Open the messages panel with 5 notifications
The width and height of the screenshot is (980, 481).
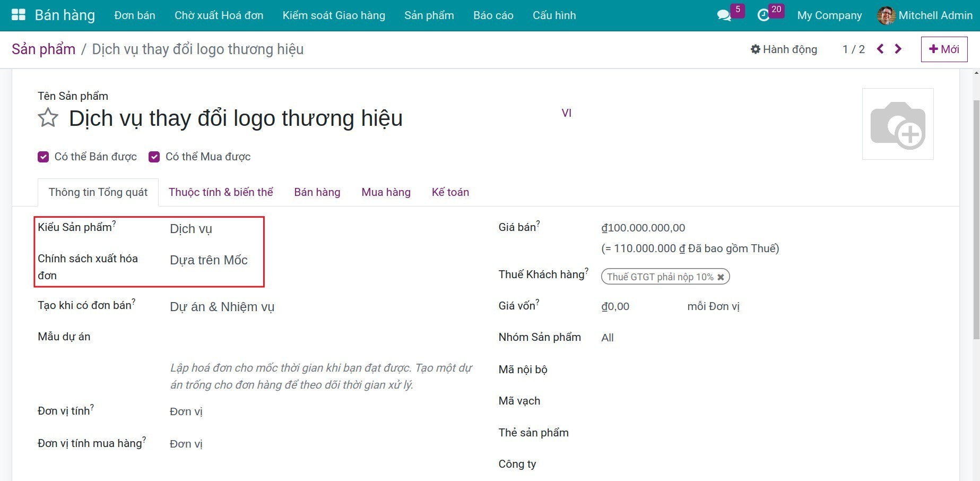[724, 15]
